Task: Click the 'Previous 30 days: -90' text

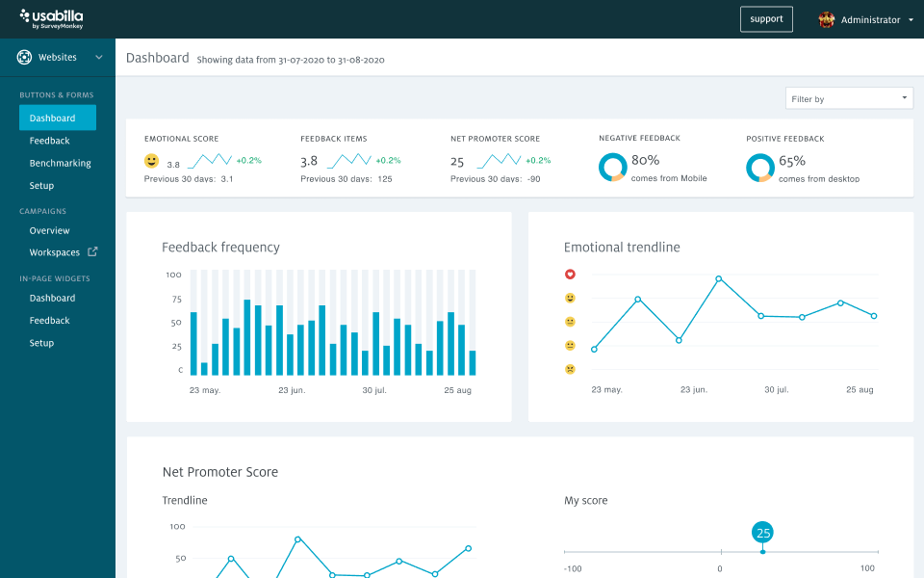Action: click(x=496, y=179)
